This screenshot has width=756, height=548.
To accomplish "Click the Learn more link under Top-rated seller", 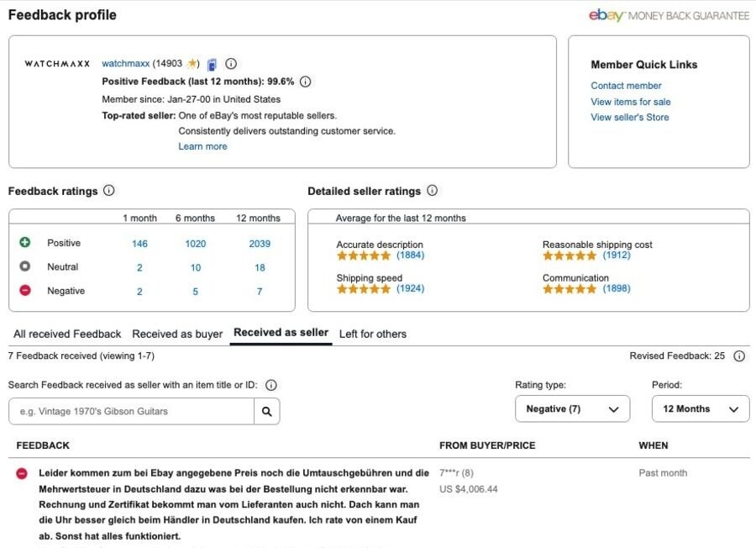I will pyautogui.click(x=202, y=145).
